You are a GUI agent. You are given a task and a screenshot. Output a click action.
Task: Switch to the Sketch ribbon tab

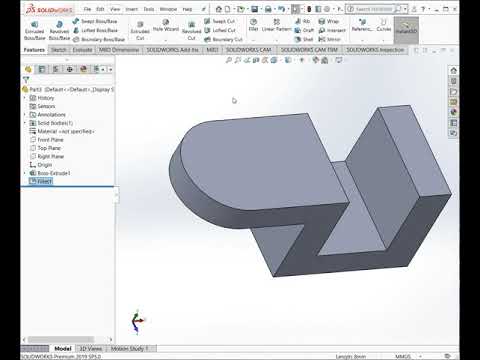click(x=59, y=50)
